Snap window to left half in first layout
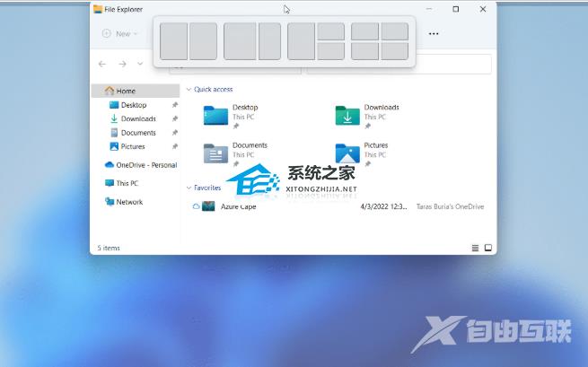Viewport: 588px width, 367px height. pos(173,41)
